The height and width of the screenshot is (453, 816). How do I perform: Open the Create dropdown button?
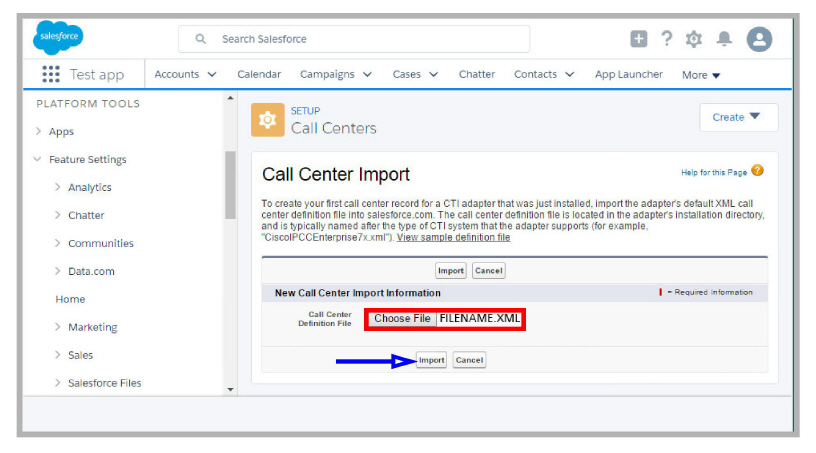click(x=738, y=117)
